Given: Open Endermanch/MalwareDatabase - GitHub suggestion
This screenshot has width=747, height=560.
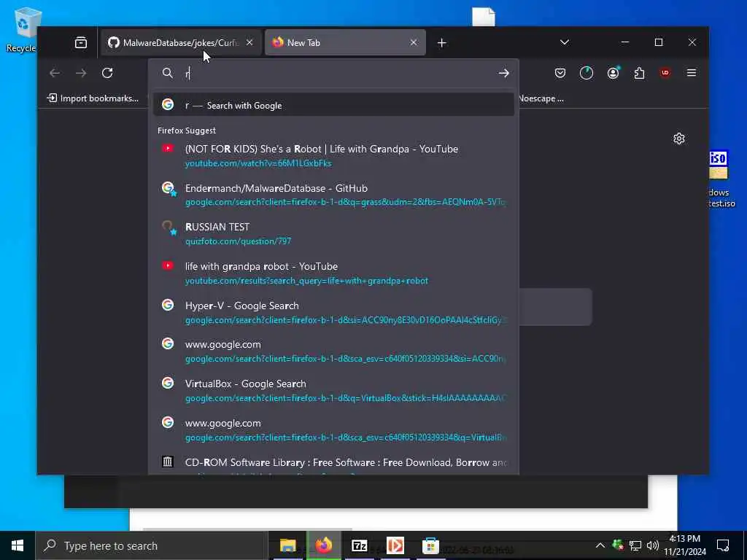Looking at the screenshot, I should 333,195.
